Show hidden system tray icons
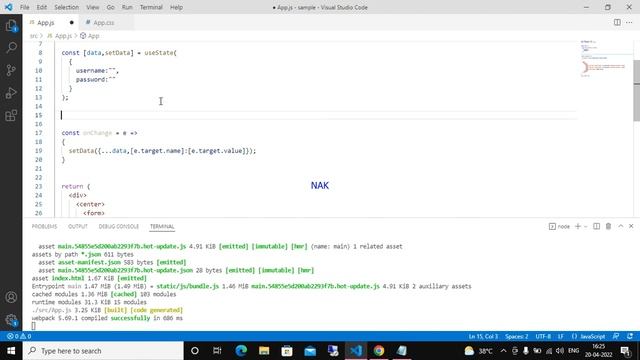 pyautogui.click(x=503, y=351)
